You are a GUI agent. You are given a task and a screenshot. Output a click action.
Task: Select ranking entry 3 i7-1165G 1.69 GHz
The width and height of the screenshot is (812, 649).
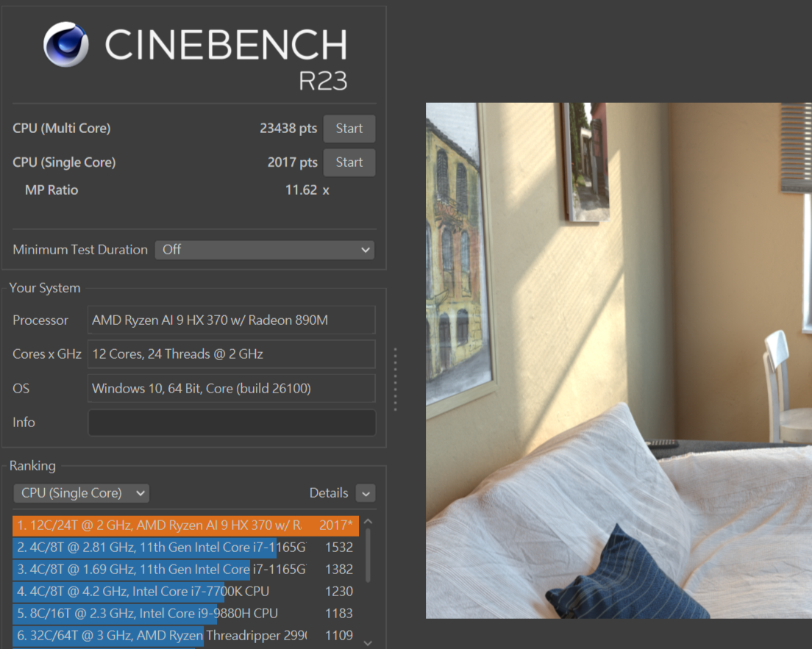coord(186,570)
